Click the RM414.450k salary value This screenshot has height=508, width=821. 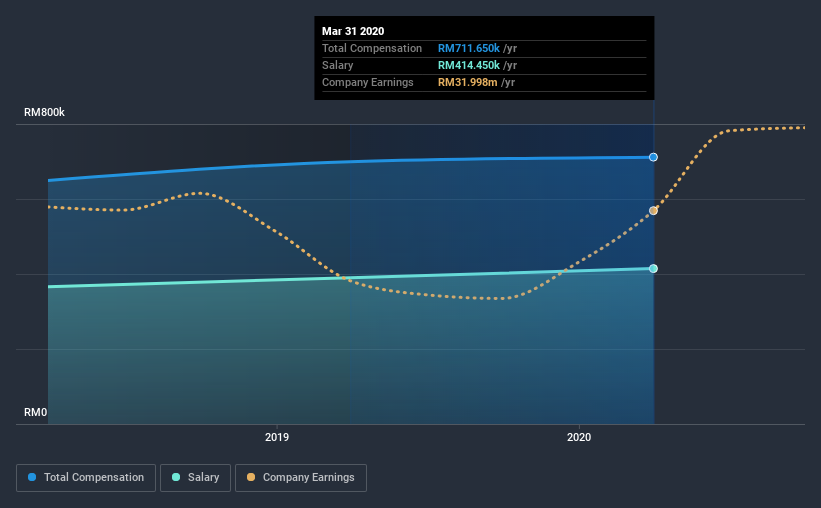click(469, 65)
